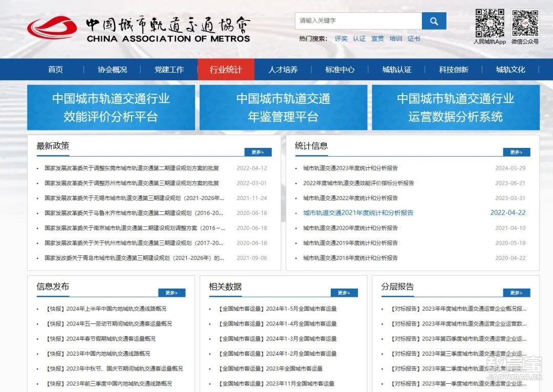Click the 请输入关键字 search input field
The height and width of the screenshot is (392, 553).
[x=358, y=20]
